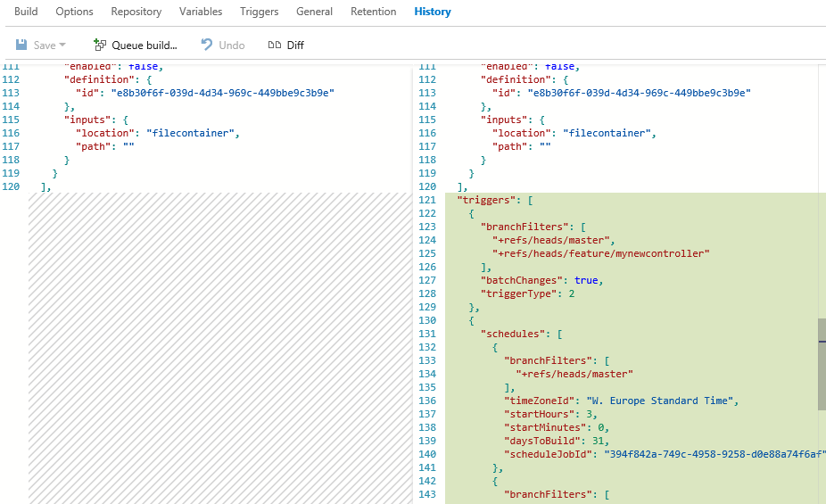Screen dimensions: 826x504
Task: Open the Repository tab
Action: [136, 12]
